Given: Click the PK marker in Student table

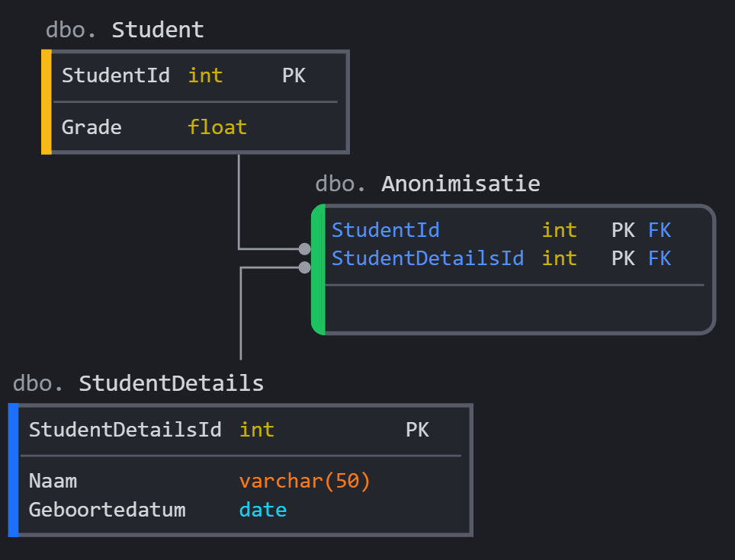Looking at the screenshot, I should pyautogui.click(x=294, y=75).
